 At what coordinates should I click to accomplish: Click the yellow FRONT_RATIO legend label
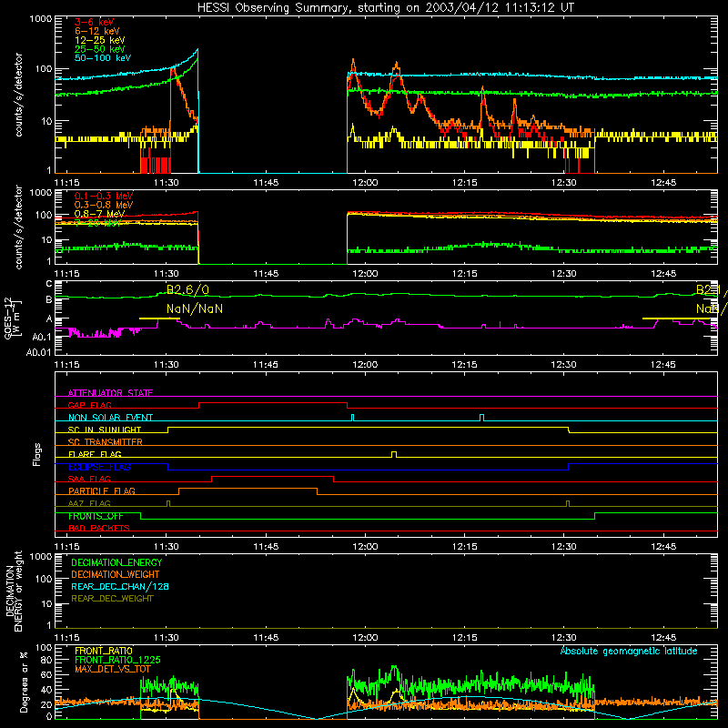click(104, 651)
